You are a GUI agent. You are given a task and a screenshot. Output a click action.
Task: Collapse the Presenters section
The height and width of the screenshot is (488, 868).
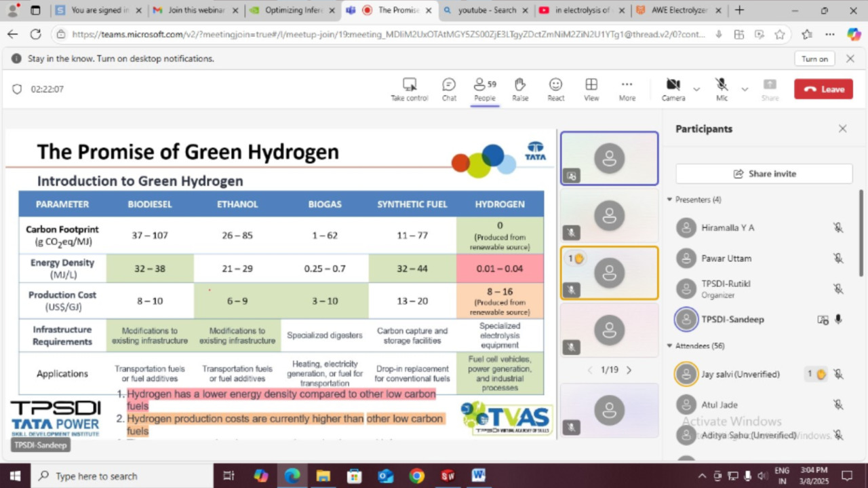point(670,200)
